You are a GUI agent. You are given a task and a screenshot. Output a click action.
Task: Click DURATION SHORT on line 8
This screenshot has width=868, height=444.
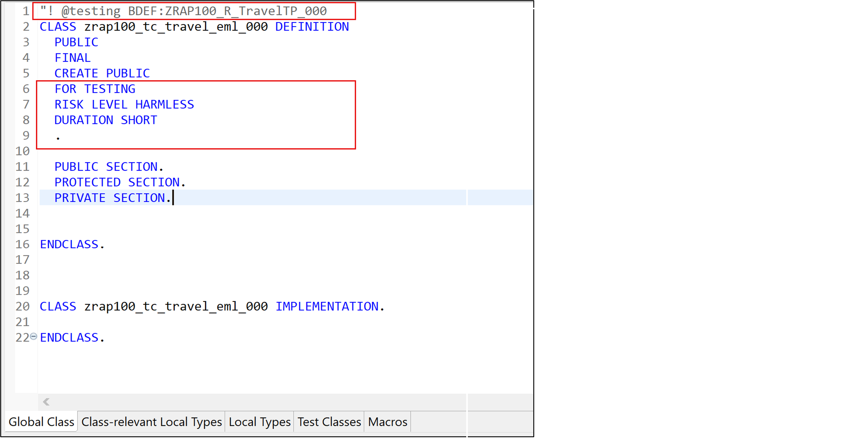[106, 120]
